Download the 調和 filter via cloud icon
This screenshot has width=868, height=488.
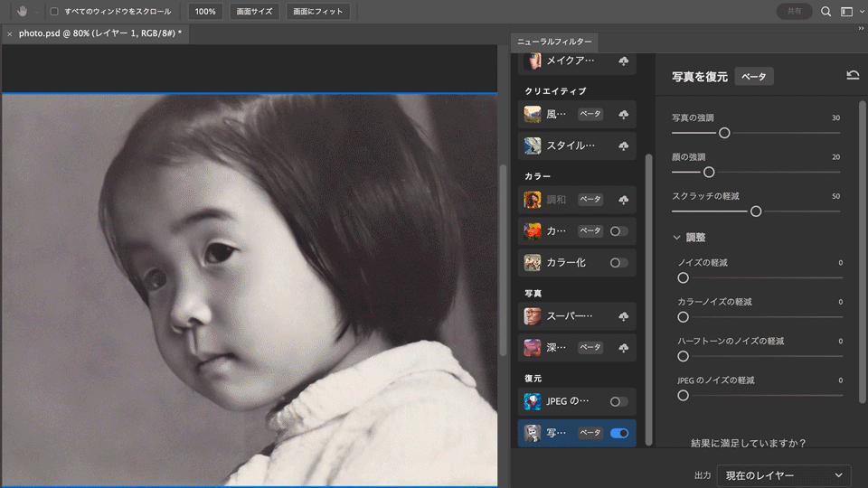click(623, 200)
